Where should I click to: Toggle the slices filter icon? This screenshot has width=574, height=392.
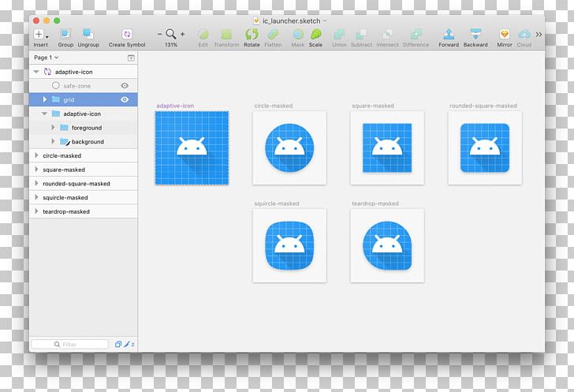(x=129, y=344)
